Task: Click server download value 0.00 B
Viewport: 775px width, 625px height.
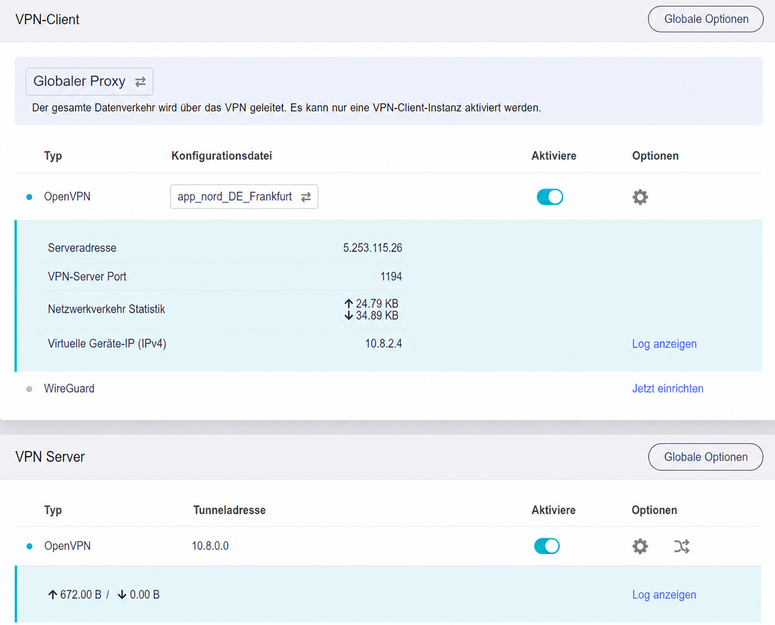Action: coord(139,594)
